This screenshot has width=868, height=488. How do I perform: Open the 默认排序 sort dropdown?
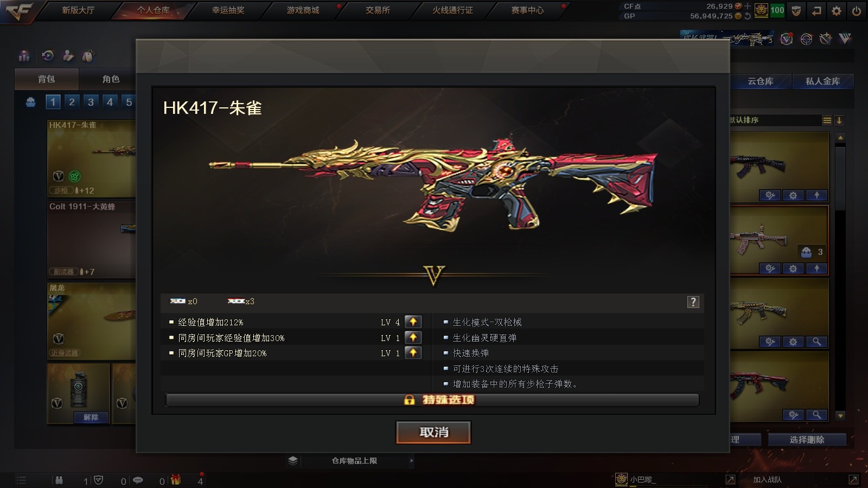tap(775, 120)
